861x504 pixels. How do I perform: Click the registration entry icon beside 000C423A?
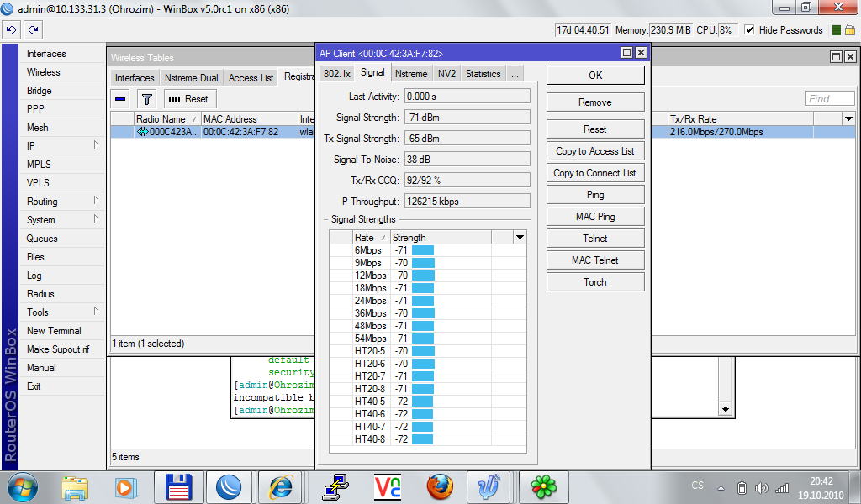tap(142, 132)
